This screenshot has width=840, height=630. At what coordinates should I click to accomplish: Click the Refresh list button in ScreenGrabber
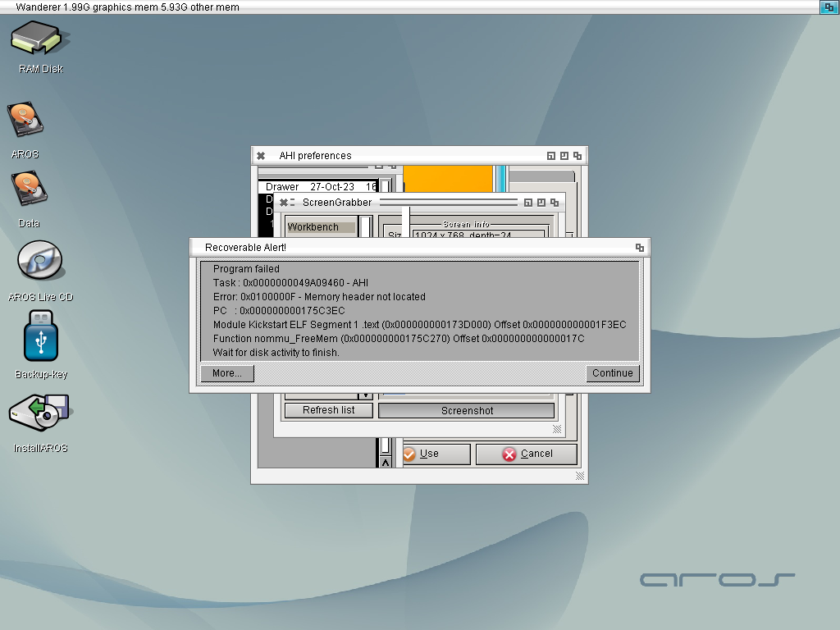pyautogui.click(x=328, y=410)
